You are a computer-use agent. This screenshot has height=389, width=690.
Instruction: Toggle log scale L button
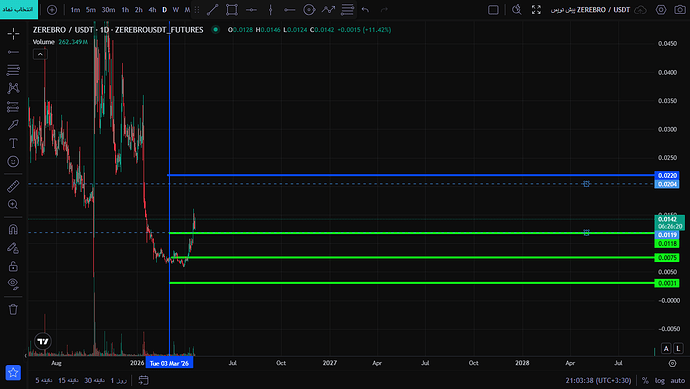pos(678,348)
